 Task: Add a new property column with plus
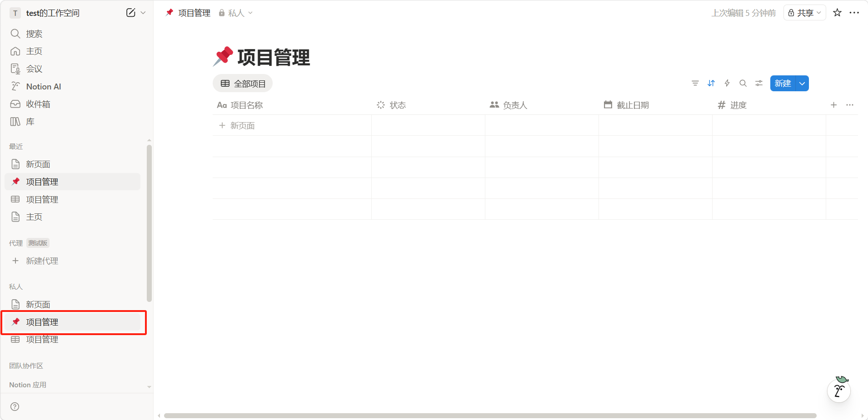coord(833,105)
